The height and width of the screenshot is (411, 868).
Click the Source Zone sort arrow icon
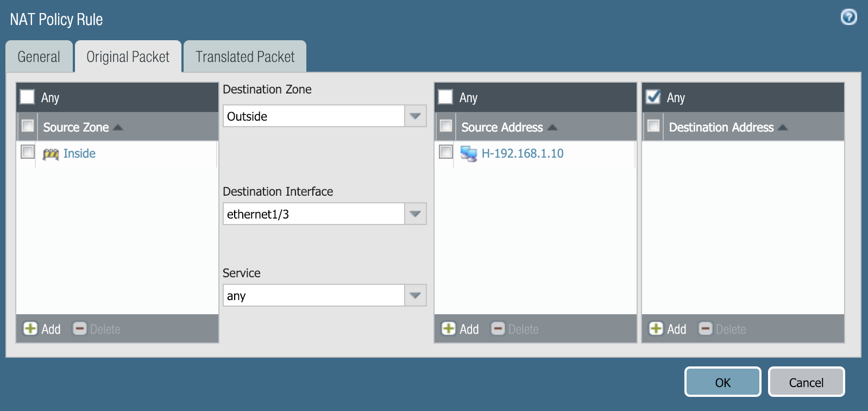(118, 128)
